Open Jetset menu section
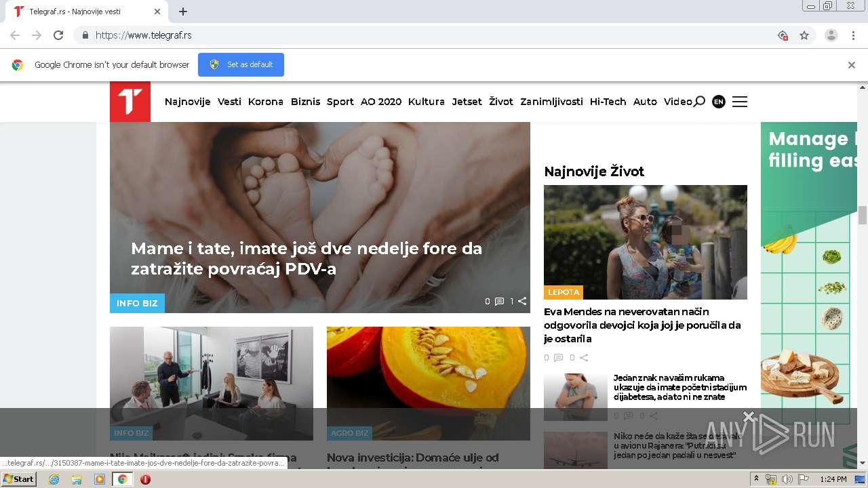 coord(467,102)
